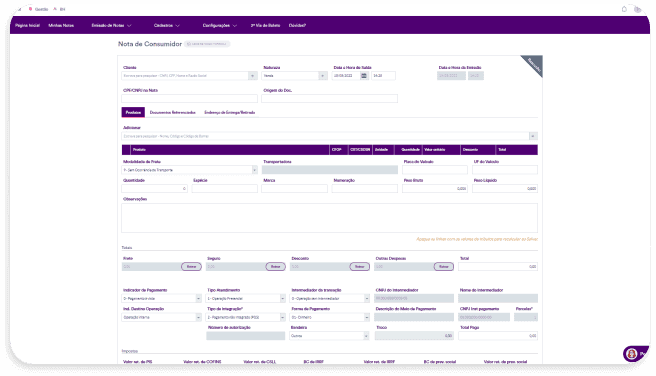Click the Observações text area
The height and width of the screenshot is (376, 656).
pos(330,218)
